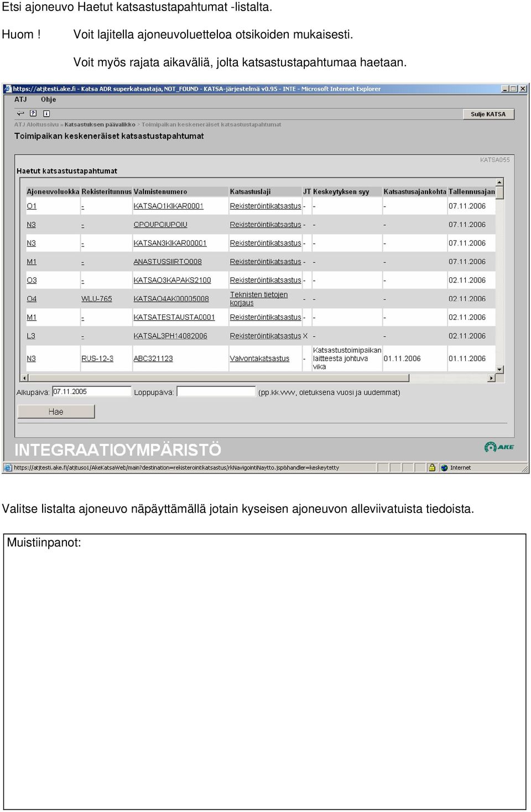Open the Ohje menu
Viewport: 531px width, 812px height.
[48, 99]
